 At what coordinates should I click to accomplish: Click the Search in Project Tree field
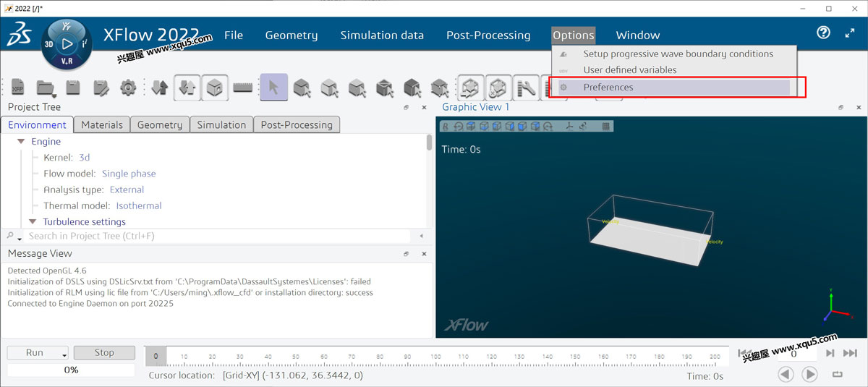pos(217,236)
